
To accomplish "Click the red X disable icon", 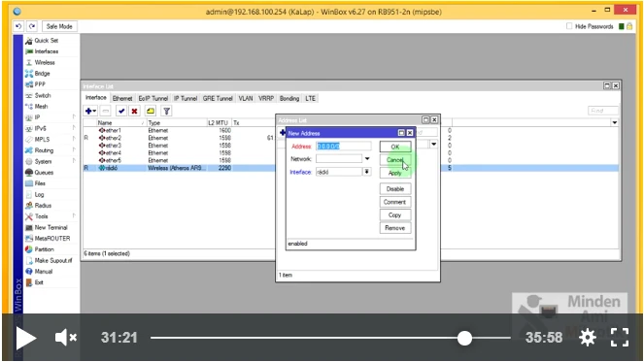I will coord(134,111).
